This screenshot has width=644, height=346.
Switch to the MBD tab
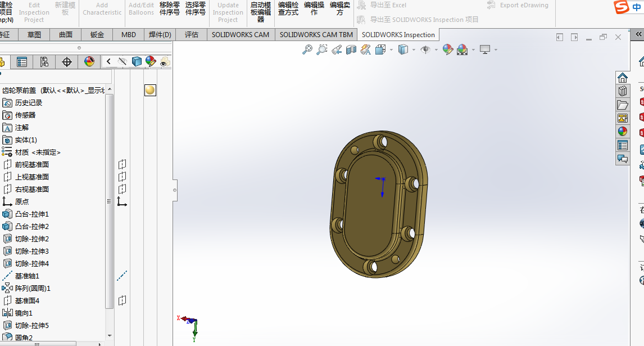click(x=129, y=34)
